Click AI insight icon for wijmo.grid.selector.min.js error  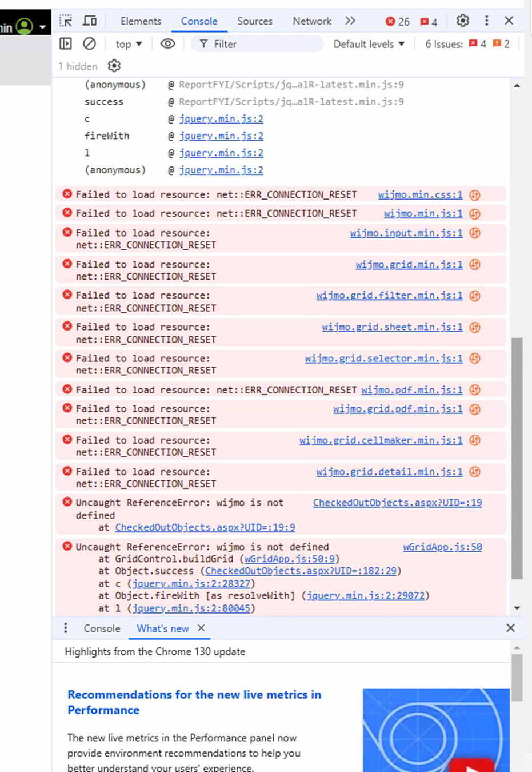pos(475,359)
